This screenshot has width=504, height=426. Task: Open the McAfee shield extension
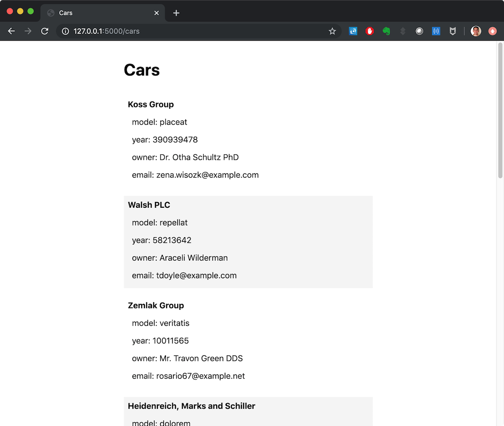click(x=453, y=31)
